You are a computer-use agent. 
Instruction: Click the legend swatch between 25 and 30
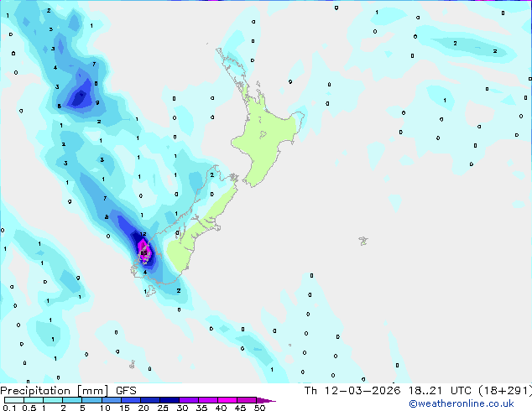click(x=170, y=400)
